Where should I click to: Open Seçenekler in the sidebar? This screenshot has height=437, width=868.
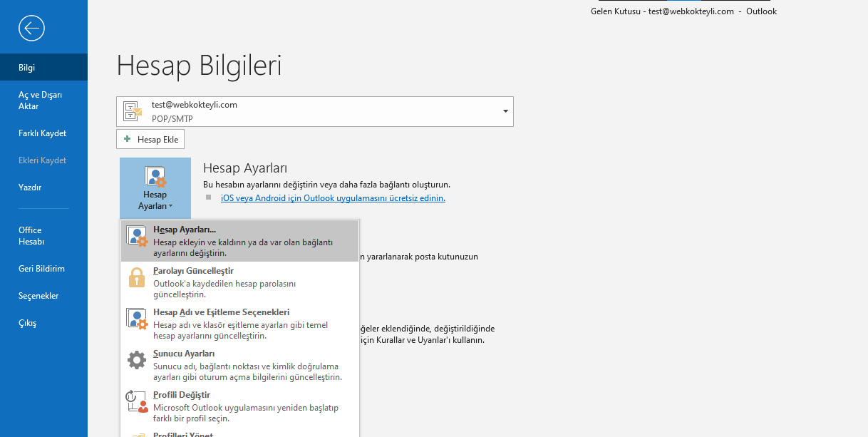(43, 296)
